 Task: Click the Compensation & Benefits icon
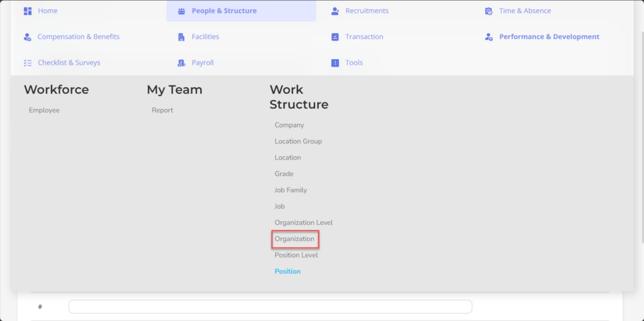28,37
